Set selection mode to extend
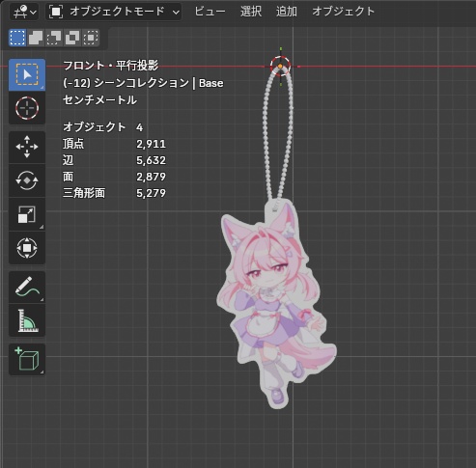 coord(36,38)
